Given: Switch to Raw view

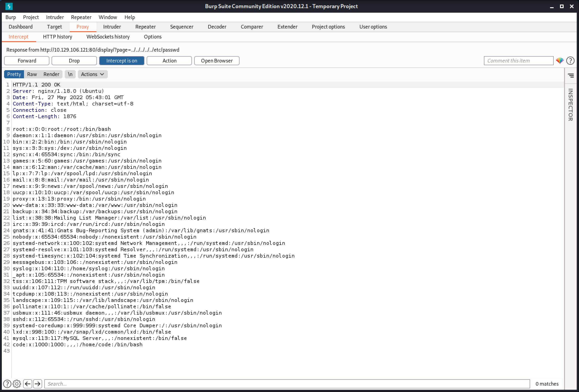Looking at the screenshot, I should 32,74.
